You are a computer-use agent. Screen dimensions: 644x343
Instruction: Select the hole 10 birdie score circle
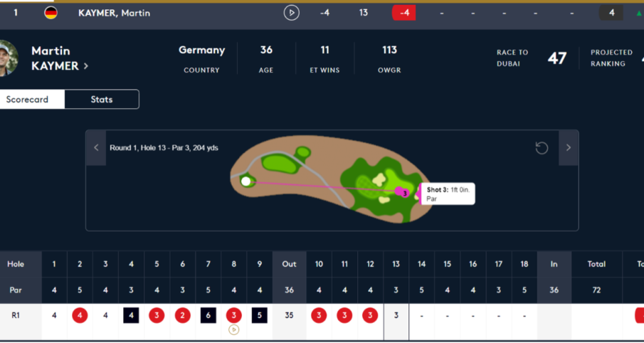pos(319,315)
